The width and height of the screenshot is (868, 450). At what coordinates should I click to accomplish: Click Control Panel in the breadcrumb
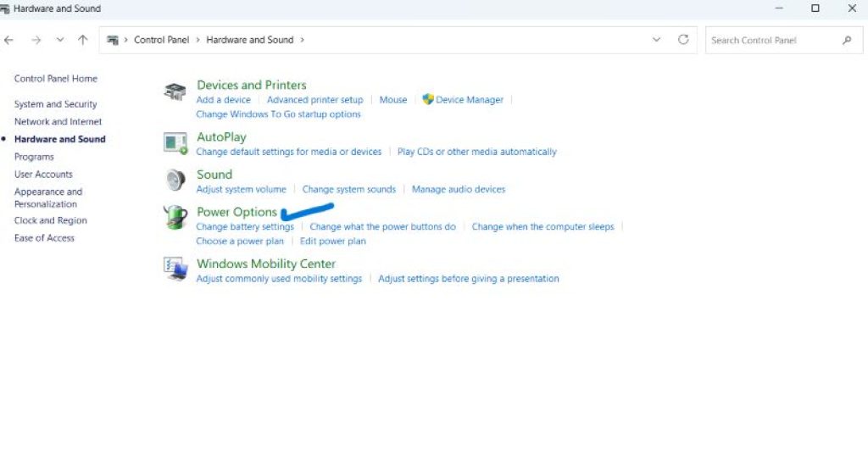(162, 40)
